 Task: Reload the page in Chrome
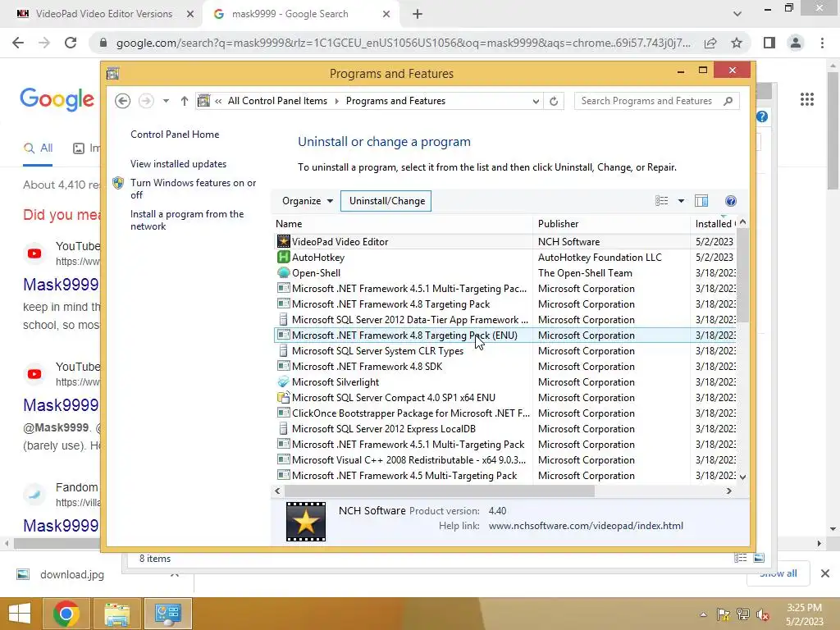point(71,43)
